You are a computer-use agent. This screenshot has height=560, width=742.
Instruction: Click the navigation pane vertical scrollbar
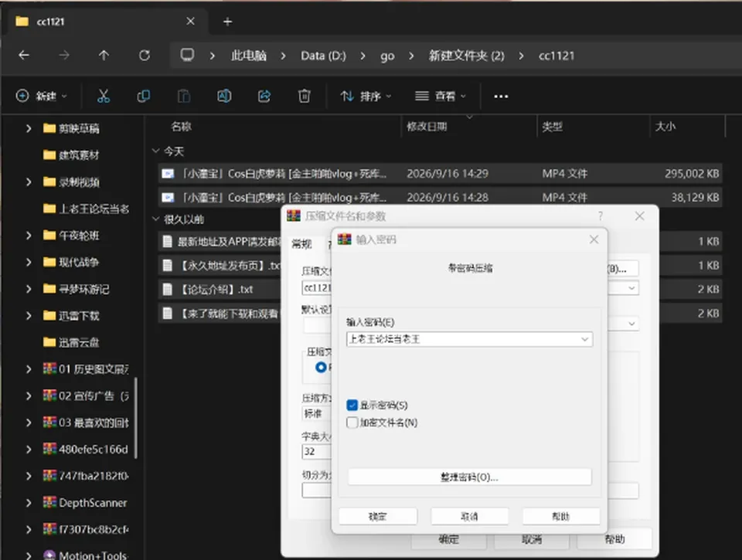(x=136, y=418)
